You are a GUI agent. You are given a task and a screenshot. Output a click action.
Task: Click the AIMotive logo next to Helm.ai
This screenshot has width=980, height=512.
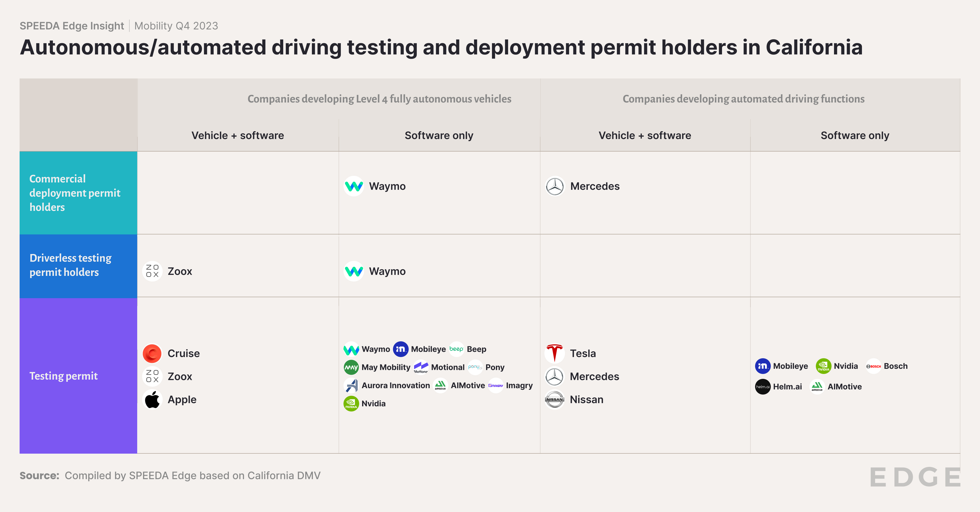817,387
